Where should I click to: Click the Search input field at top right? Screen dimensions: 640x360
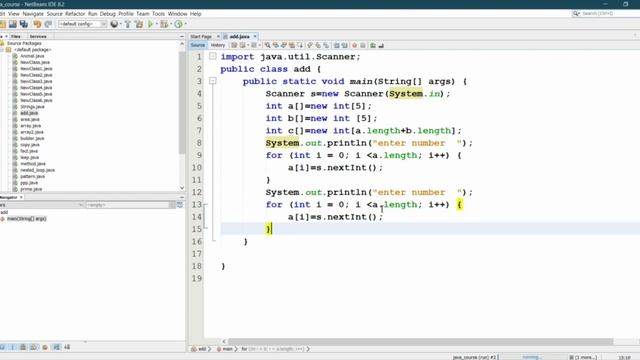click(610, 13)
